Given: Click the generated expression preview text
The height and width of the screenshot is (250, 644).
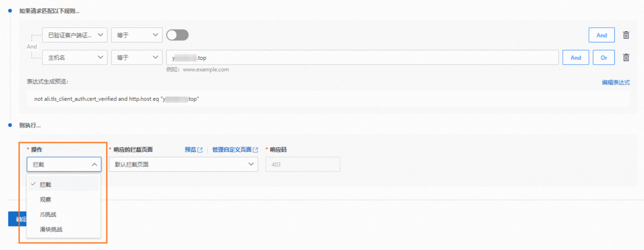Looking at the screenshot, I should 116,99.
